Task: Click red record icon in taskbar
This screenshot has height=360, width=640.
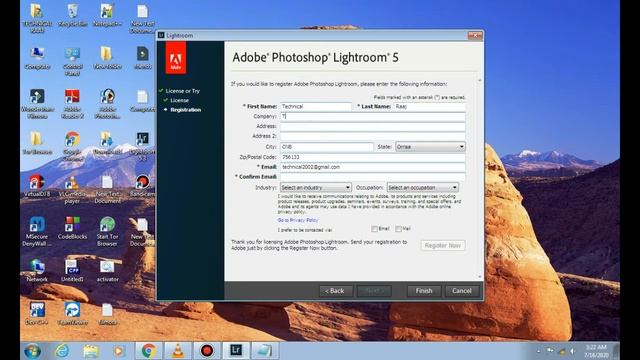Action: pos(207,350)
